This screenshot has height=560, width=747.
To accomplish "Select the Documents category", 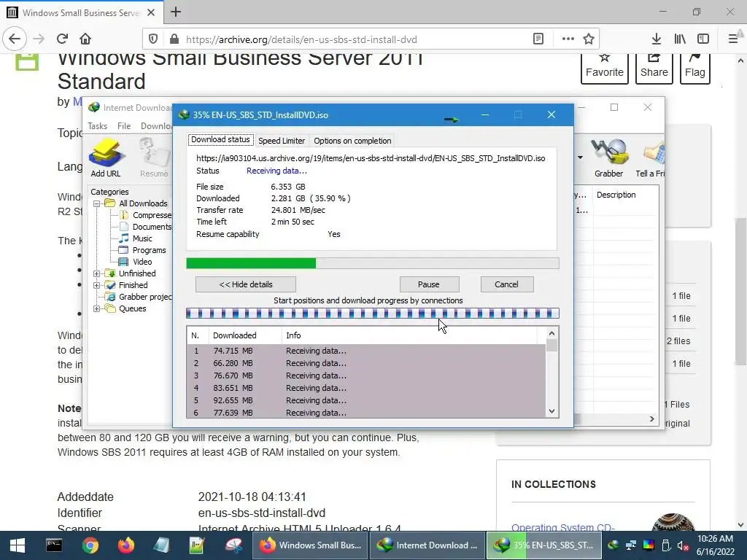I will tap(145, 227).
